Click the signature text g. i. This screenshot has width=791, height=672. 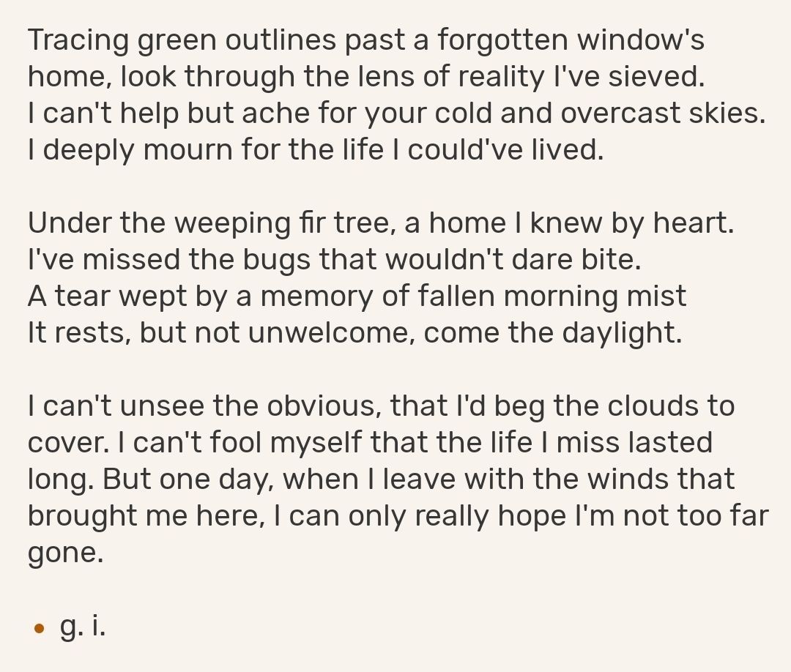pyautogui.click(x=83, y=627)
